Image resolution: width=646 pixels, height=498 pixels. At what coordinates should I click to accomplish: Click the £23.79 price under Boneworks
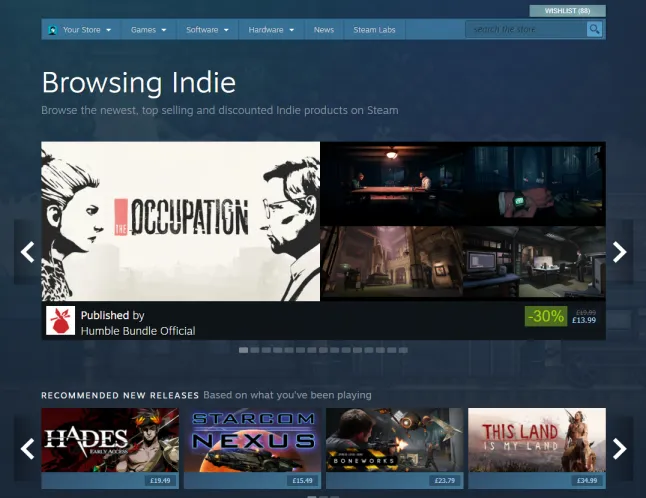point(445,480)
